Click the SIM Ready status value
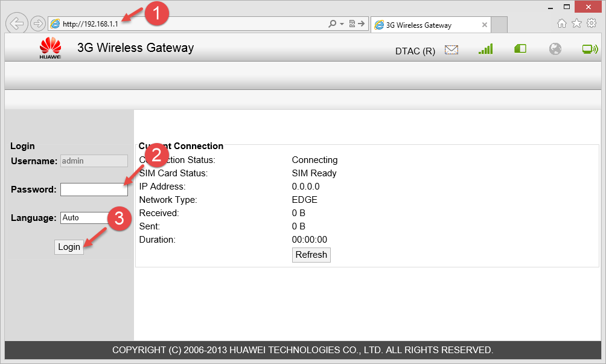The width and height of the screenshot is (606, 364). pyautogui.click(x=314, y=173)
